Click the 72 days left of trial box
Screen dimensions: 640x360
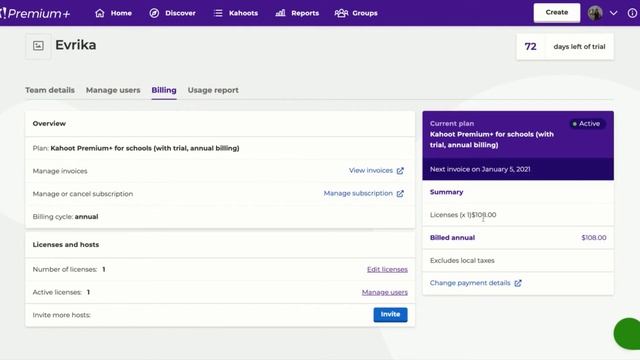(565, 47)
